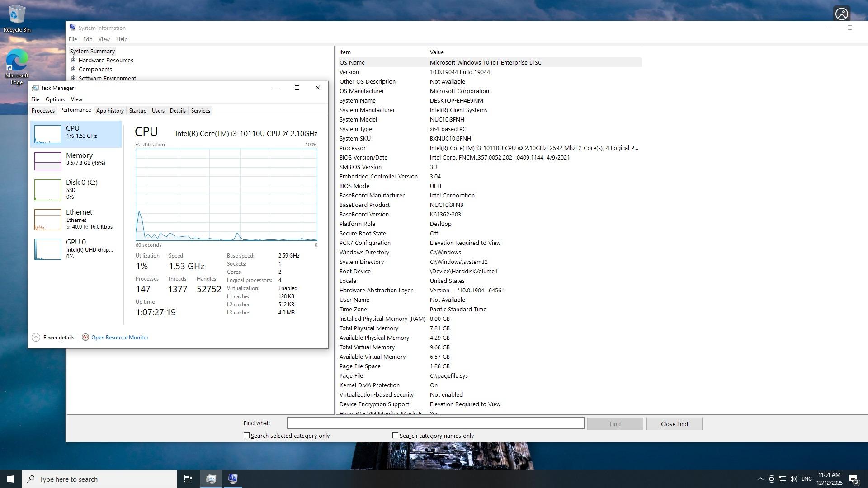Click in the Find what input field
This screenshot has width=868, height=488.
tap(435, 423)
